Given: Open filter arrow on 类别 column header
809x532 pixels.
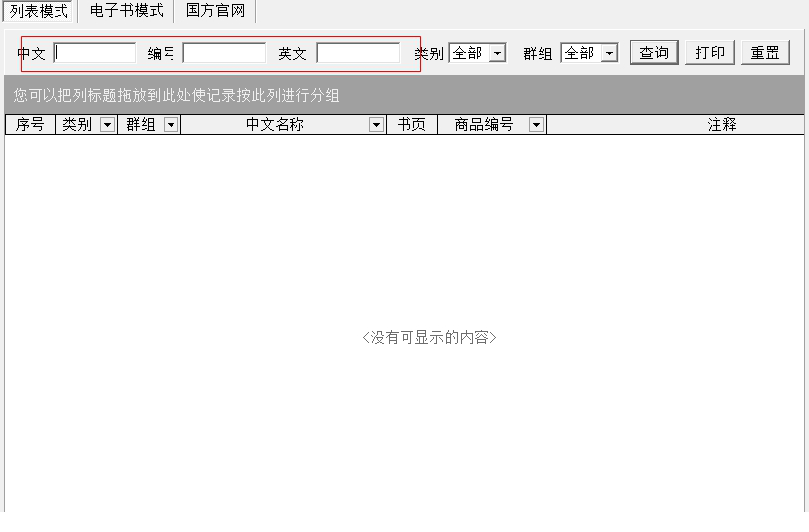Looking at the screenshot, I should pos(107,124).
